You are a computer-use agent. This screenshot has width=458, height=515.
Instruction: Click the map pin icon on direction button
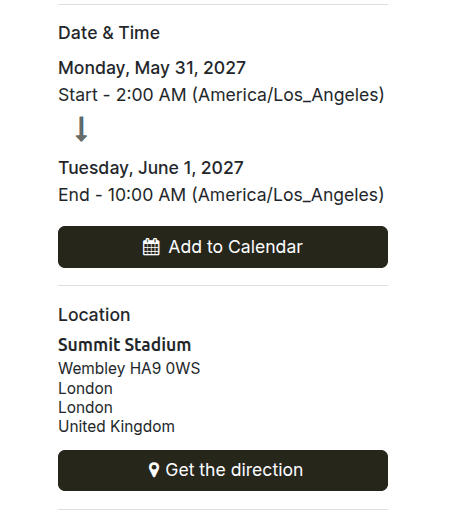pos(153,470)
